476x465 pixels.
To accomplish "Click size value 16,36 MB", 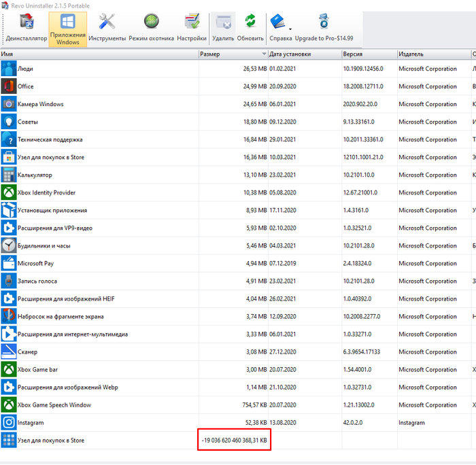I will [255, 157].
